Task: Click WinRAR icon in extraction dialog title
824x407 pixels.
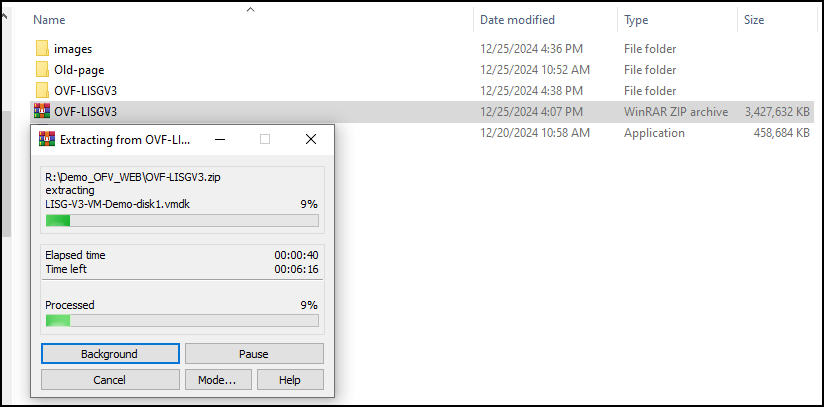Action: point(46,139)
